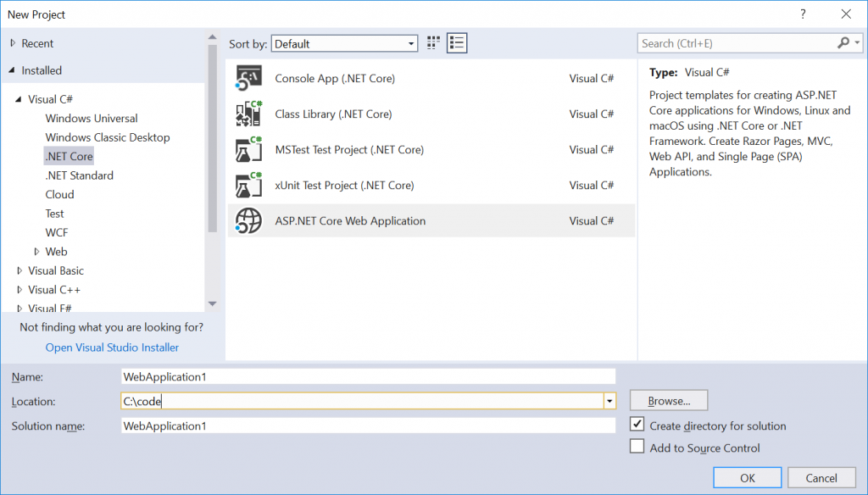868x495 pixels.
Task: Open the dialog Help question mark
Action: click(x=802, y=14)
